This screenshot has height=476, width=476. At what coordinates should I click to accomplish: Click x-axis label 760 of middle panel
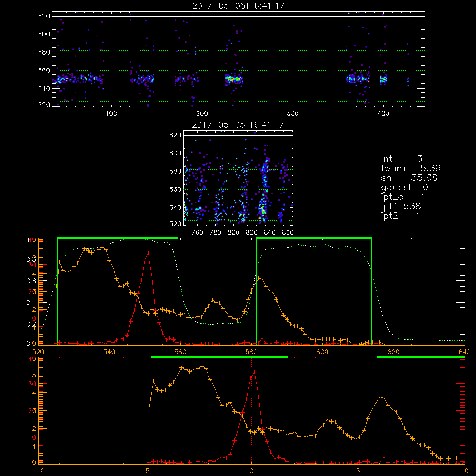pyautogui.click(x=198, y=233)
